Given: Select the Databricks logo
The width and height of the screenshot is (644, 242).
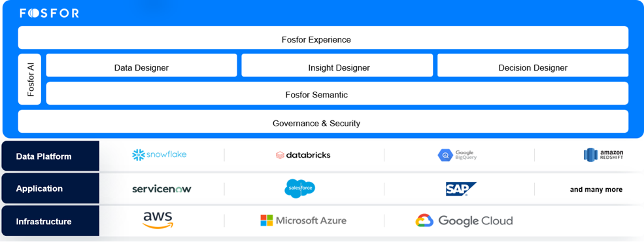Looking at the screenshot, I should click(303, 155).
